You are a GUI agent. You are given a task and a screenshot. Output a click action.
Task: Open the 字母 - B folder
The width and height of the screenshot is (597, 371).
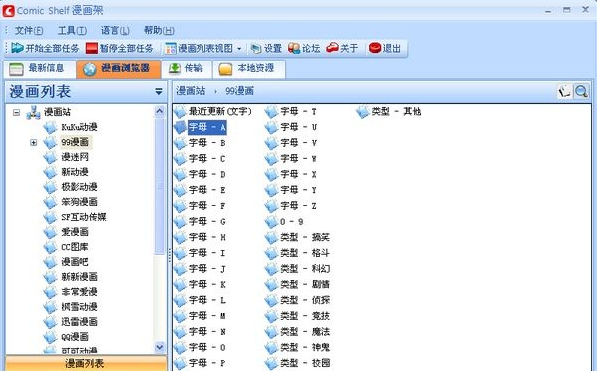tap(200, 143)
